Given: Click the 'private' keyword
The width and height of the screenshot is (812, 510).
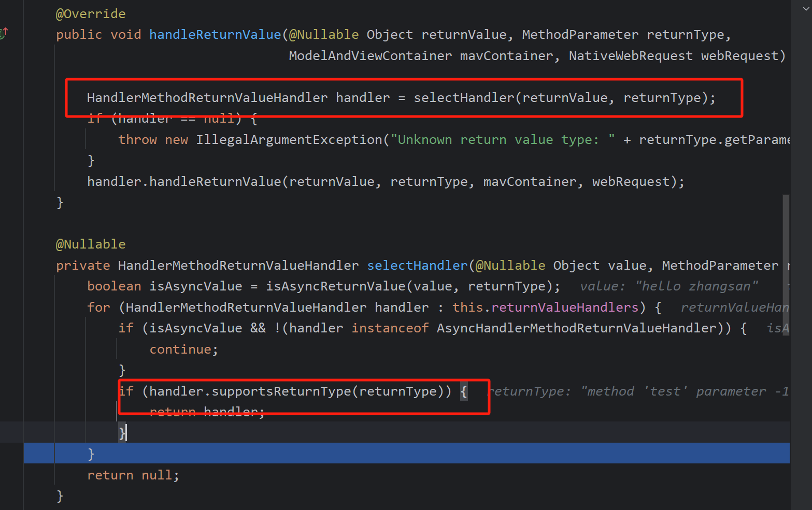Looking at the screenshot, I should pos(83,266).
